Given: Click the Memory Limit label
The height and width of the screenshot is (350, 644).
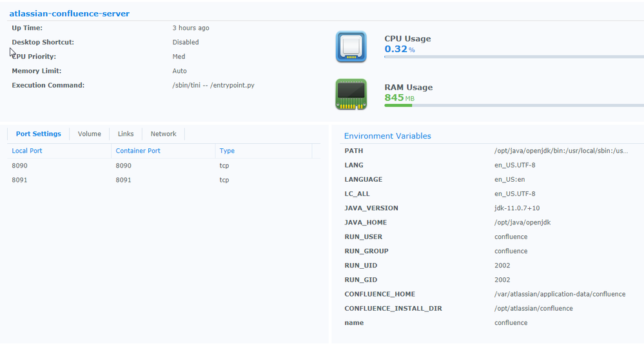Looking at the screenshot, I should tap(37, 71).
